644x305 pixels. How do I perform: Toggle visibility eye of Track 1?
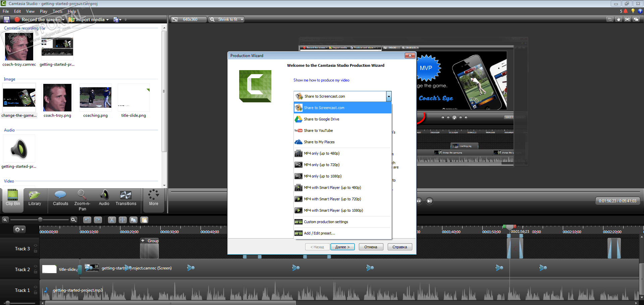coord(36,287)
